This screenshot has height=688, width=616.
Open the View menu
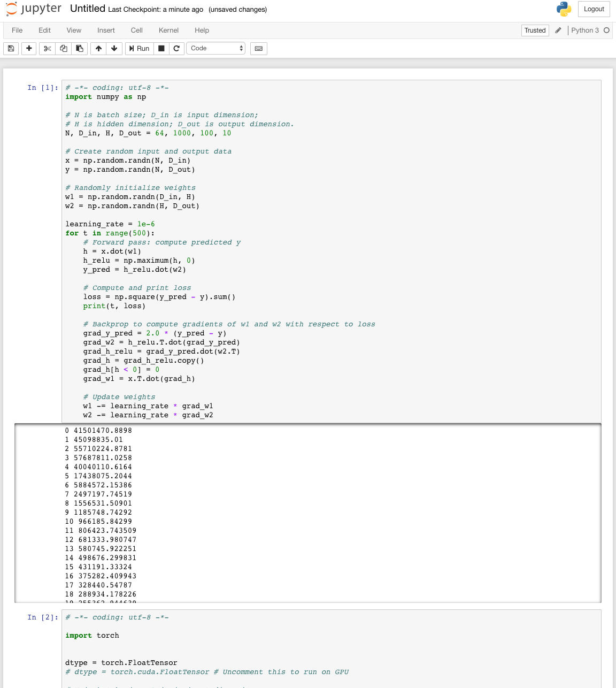tap(74, 30)
